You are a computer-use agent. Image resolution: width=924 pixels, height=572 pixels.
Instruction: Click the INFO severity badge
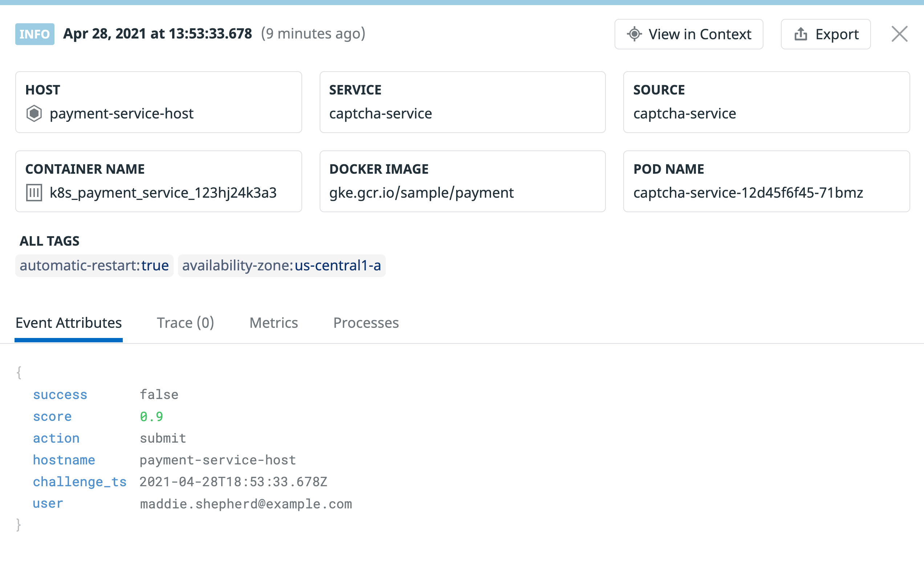click(x=35, y=34)
